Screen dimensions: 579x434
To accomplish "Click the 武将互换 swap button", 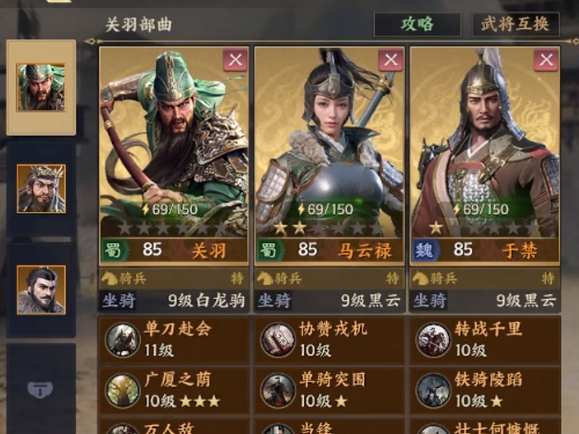I will tap(516, 24).
